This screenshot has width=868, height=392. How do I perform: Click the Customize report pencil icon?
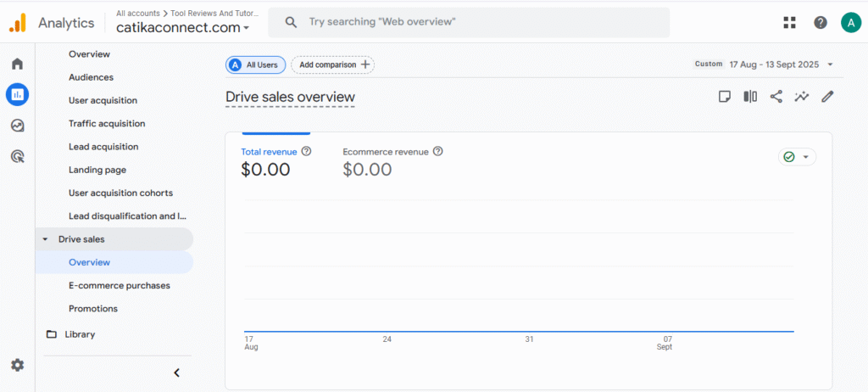click(x=827, y=97)
